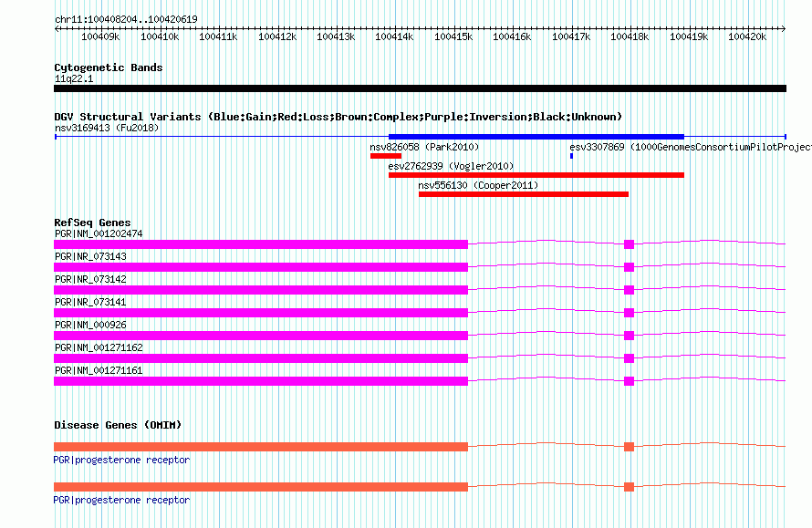Open transcript label PGR|NM_001202474
The width and height of the screenshot is (812, 528).
click(x=99, y=234)
